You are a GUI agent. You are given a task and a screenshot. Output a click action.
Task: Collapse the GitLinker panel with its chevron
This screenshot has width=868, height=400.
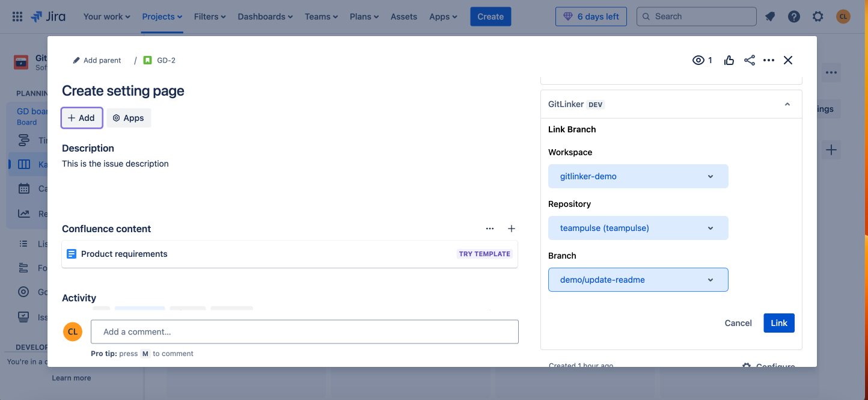click(x=787, y=103)
